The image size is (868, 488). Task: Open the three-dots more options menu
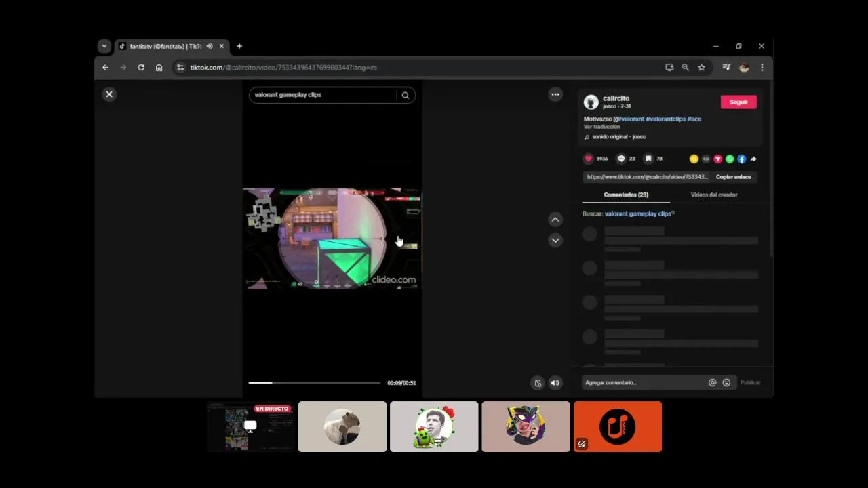pyautogui.click(x=555, y=94)
